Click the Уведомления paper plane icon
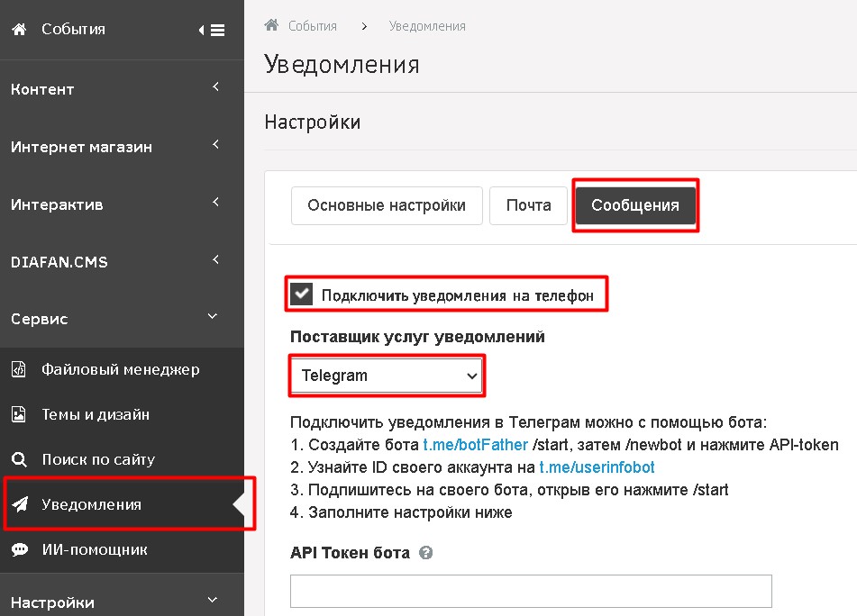This screenshot has height=616, width=857. 19,504
